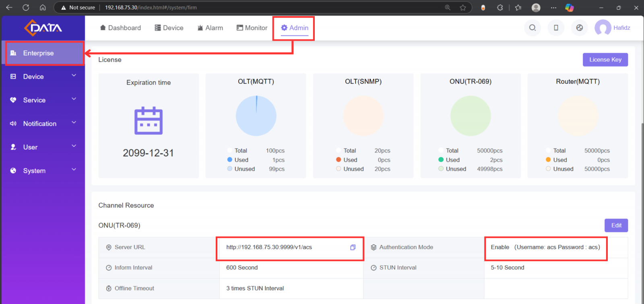Viewport: 644px width, 304px height.
Task: Open the Hafidz username menu
Action: click(622, 28)
